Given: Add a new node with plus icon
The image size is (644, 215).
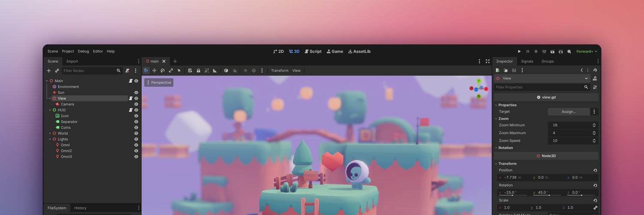Looking at the screenshot, I should point(49,71).
